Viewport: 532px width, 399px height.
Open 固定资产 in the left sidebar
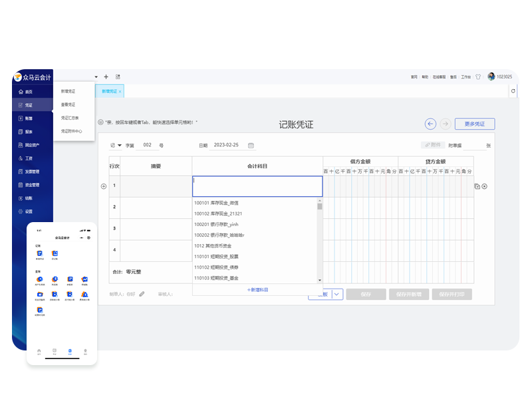tap(29, 145)
